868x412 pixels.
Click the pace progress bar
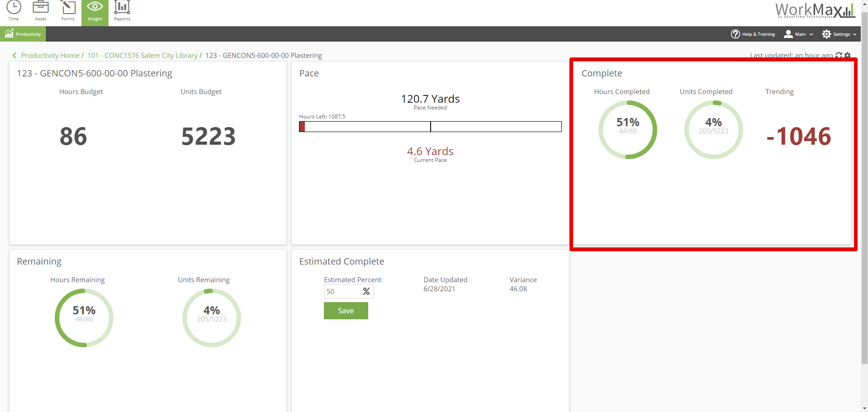coord(430,127)
